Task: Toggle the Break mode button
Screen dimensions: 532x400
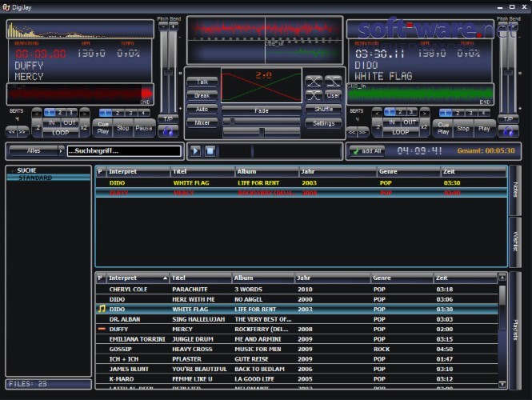Action: [202, 96]
